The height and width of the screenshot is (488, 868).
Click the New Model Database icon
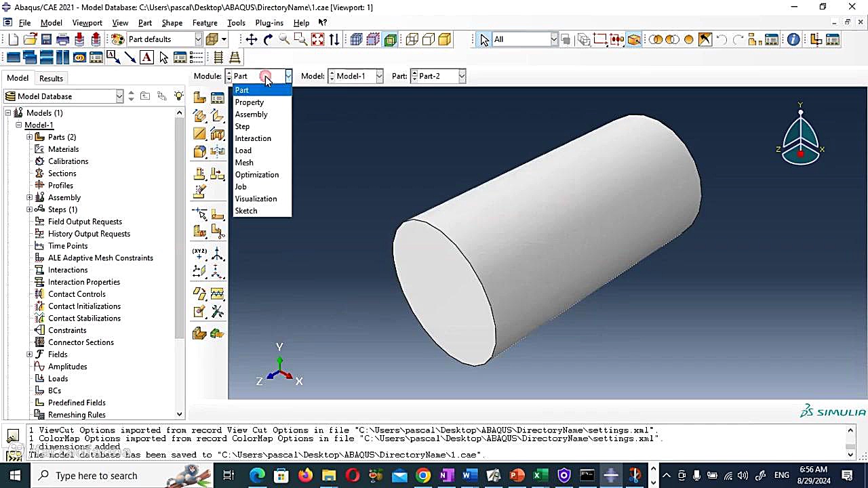pyautogui.click(x=14, y=40)
